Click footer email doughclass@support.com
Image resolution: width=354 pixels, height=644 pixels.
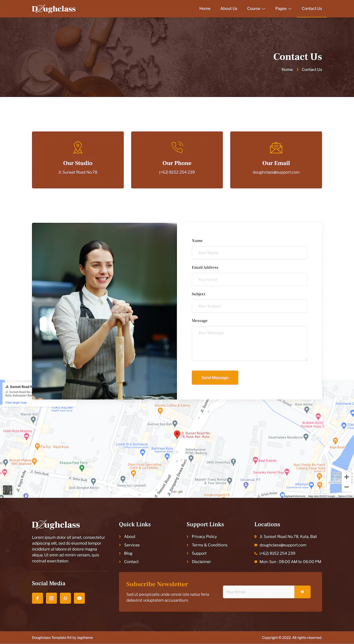point(283,545)
